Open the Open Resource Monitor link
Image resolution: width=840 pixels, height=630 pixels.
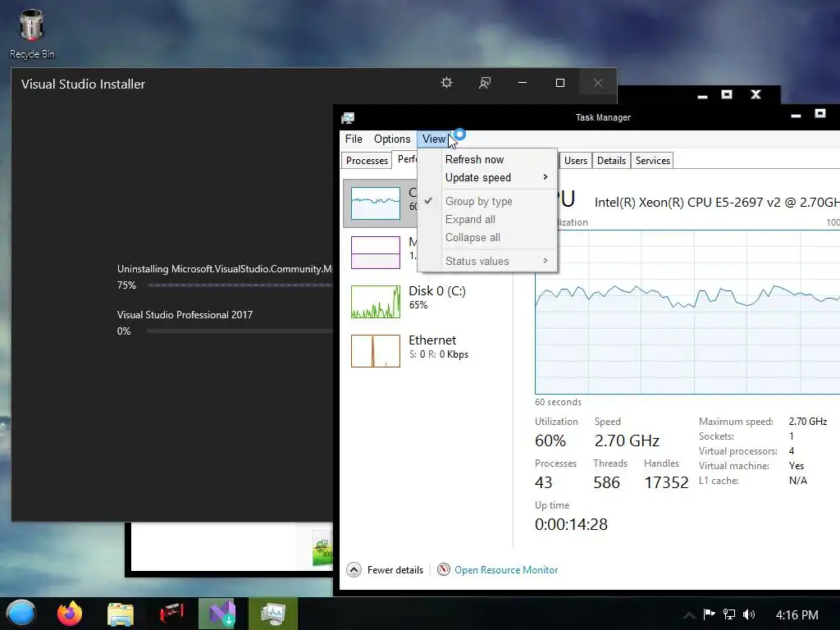(506, 570)
